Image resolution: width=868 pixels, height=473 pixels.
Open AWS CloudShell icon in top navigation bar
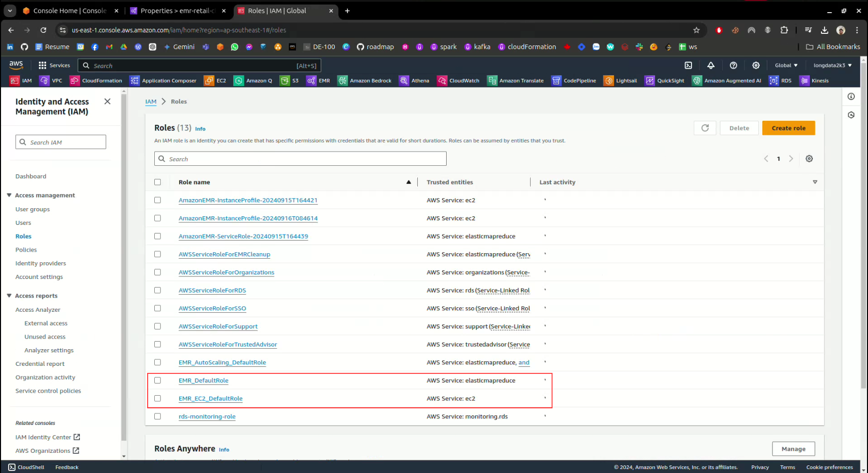tap(688, 65)
